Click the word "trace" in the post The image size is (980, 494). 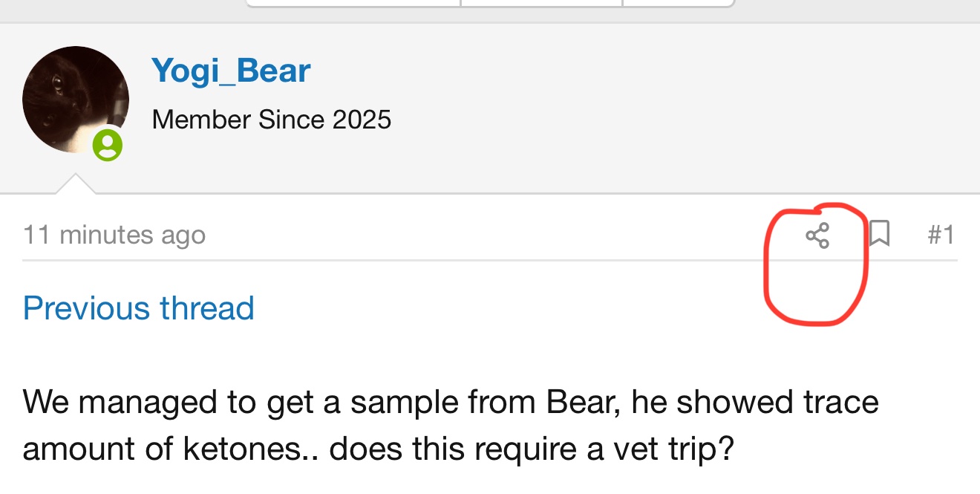tap(838, 402)
